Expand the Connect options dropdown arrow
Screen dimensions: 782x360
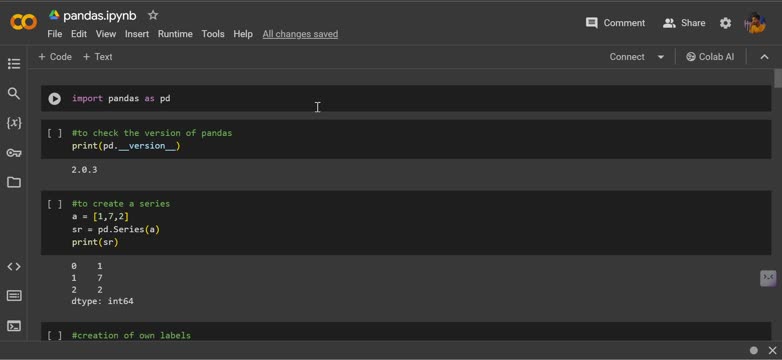661,57
